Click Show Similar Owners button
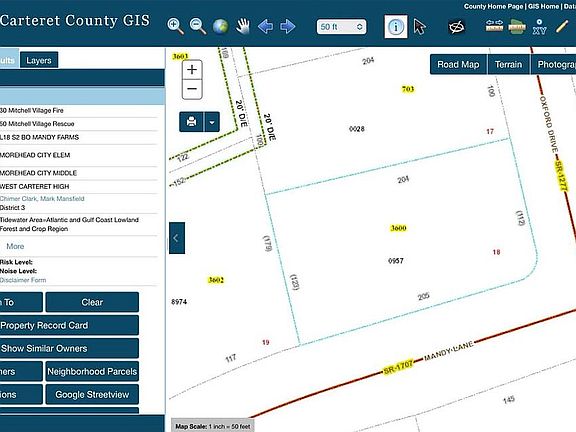This screenshot has height=432, width=576. [69, 348]
